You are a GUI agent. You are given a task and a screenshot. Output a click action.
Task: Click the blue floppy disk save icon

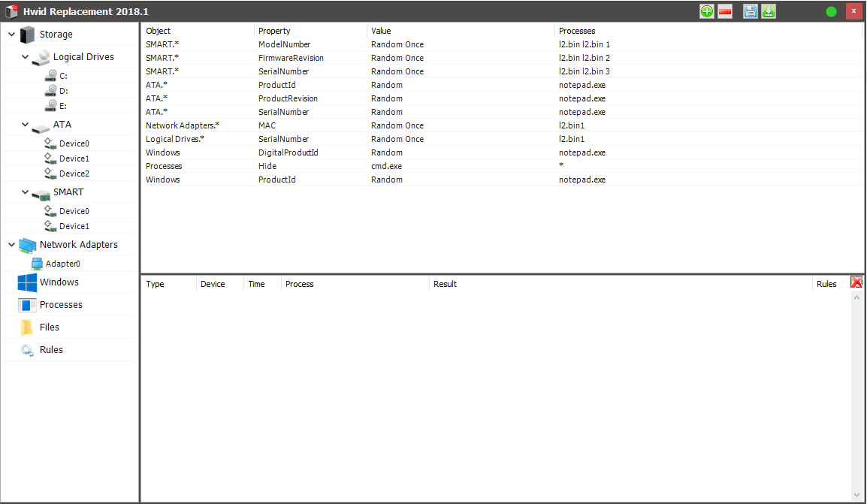pyautogui.click(x=751, y=11)
